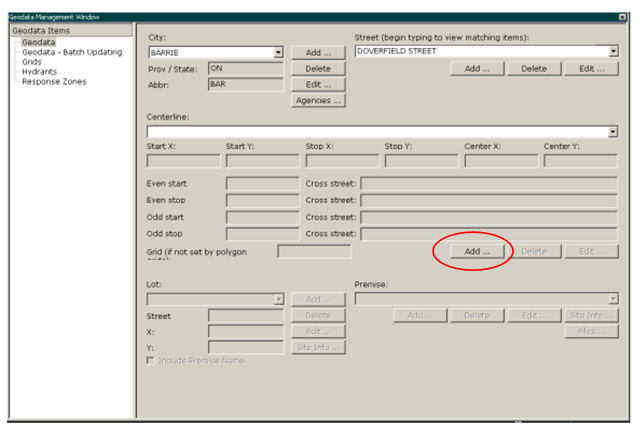
Task: Open the Agencies dialog
Action: [318, 101]
